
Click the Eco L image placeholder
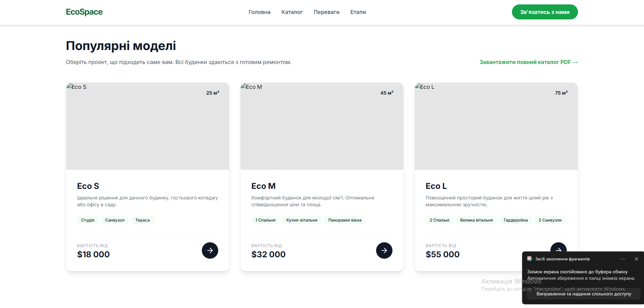[496, 126]
